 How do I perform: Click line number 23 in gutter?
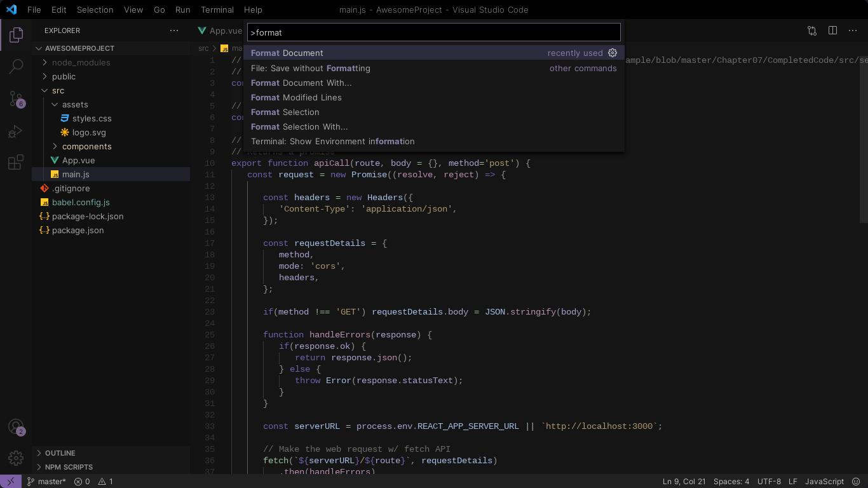pos(210,312)
